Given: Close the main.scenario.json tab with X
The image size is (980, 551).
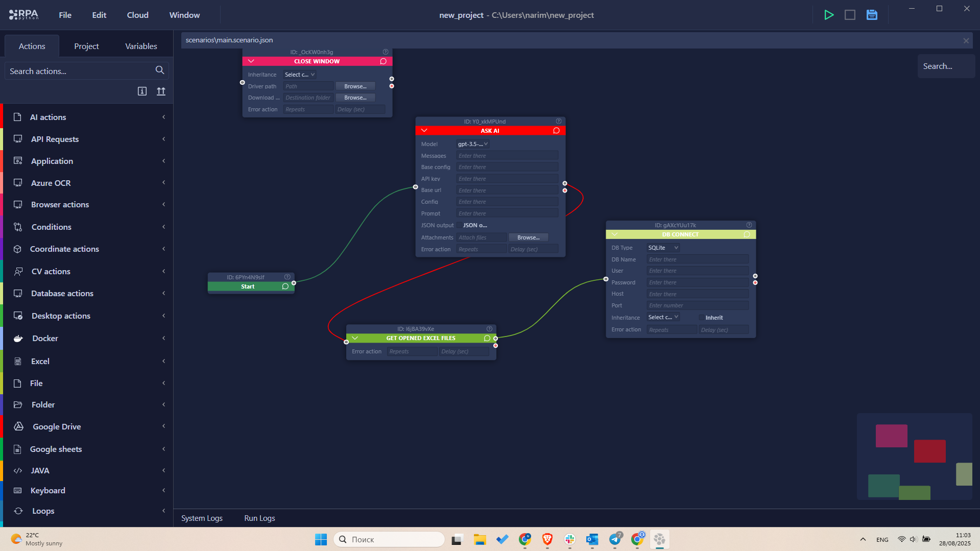Looking at the screenshot, I should 966,40.
